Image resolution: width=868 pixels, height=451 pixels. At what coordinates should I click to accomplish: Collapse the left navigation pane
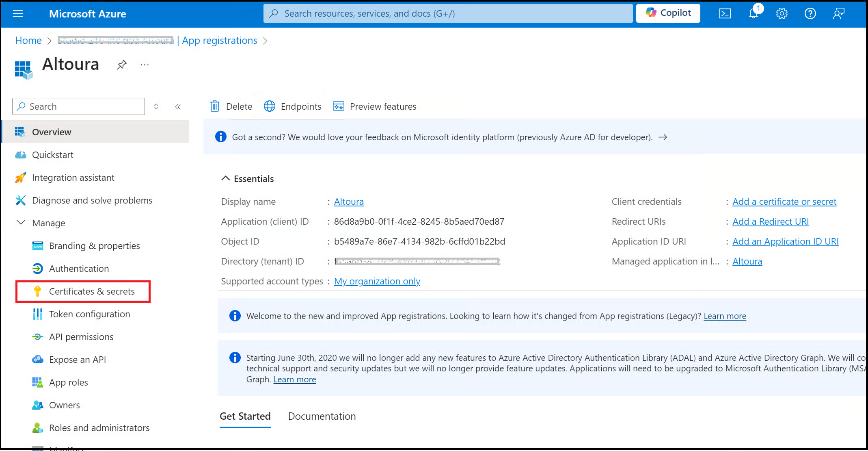coord(178,106)
